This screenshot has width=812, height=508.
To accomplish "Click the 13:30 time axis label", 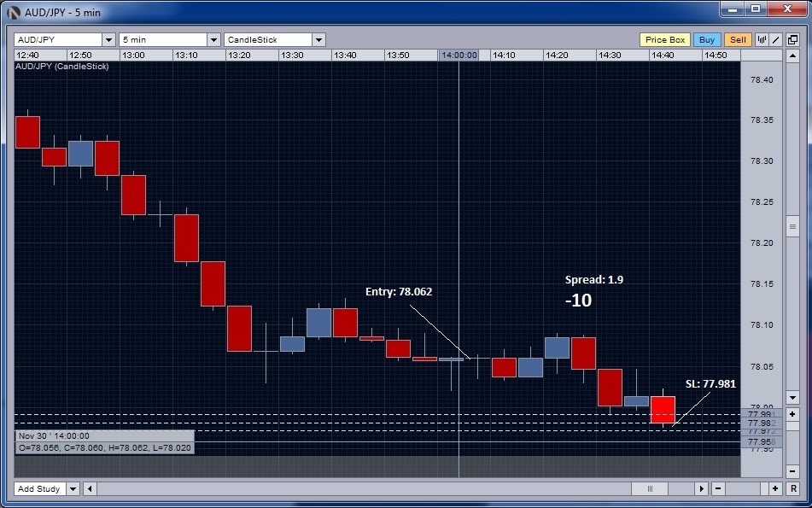I will pos(292,55).
